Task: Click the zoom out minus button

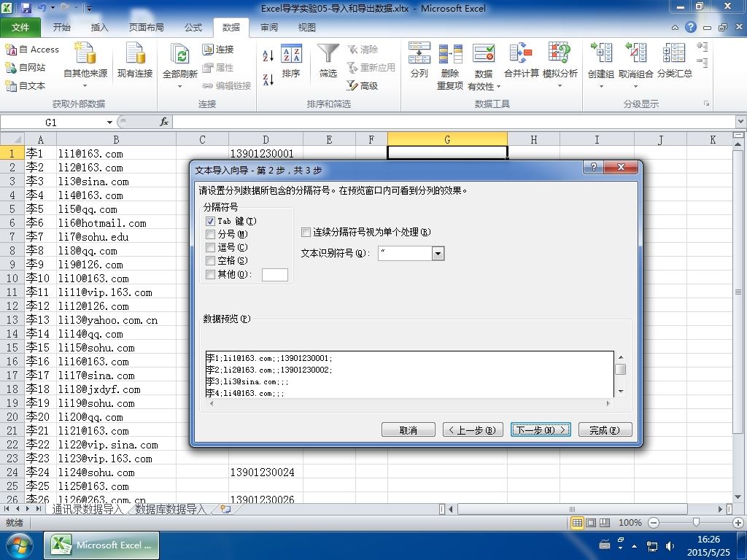Action: [x=654, y=523]
